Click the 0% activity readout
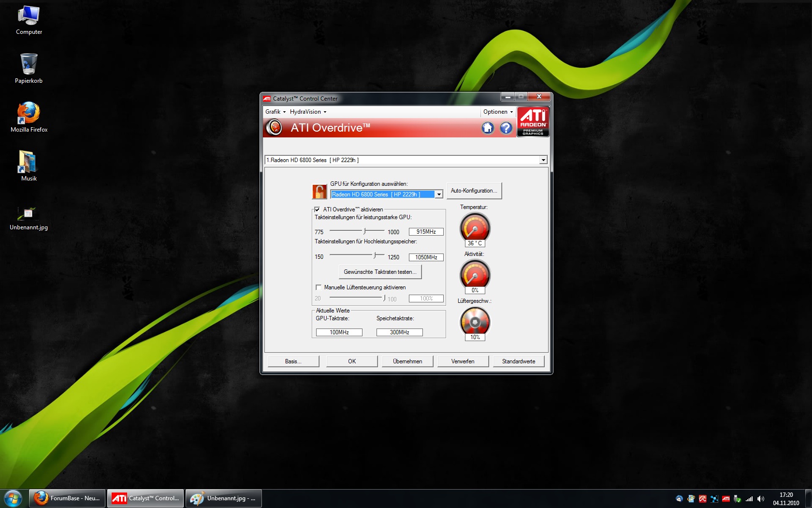 pyautogui.click(x=475, y=290)
